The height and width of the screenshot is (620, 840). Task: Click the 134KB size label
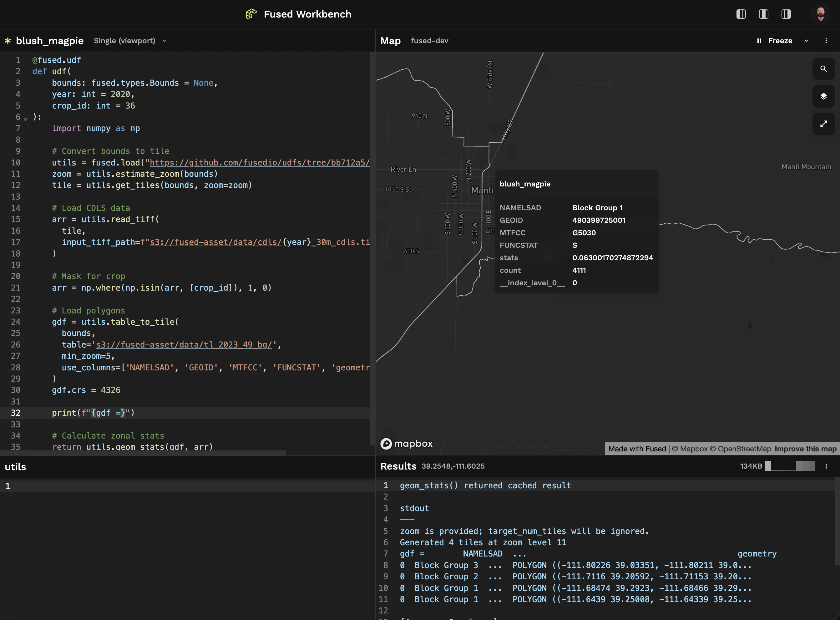(x=751, y=466)
